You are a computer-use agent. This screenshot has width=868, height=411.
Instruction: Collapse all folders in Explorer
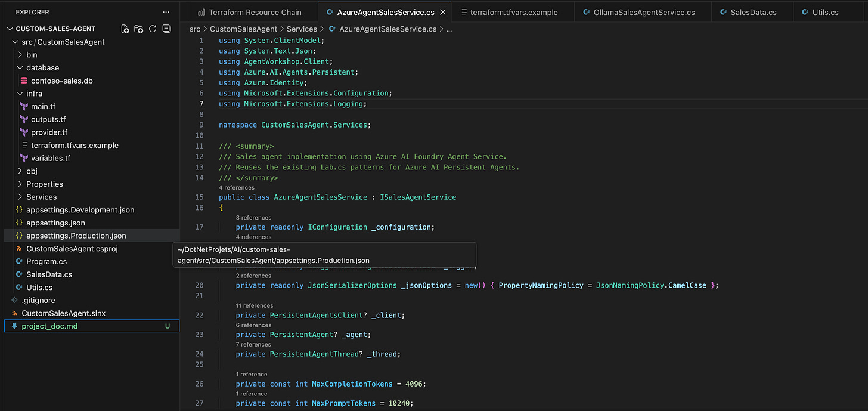coord(166,29)
